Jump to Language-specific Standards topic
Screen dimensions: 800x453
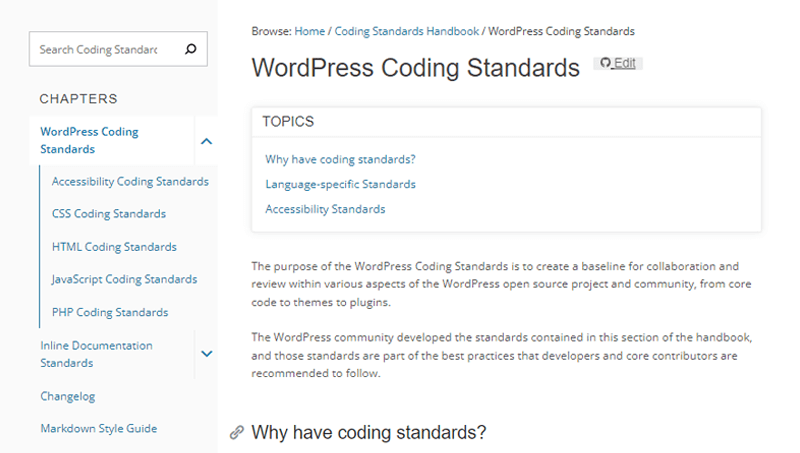(x=340, y=184)
